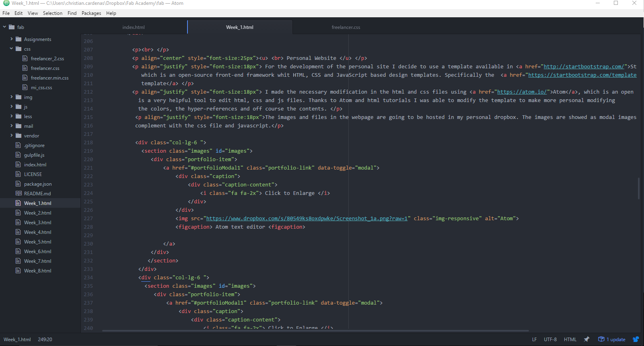The height and width of the screenshot is (346, 644).
Task: Switch to the freelancer.css tab
Action: 346,27
